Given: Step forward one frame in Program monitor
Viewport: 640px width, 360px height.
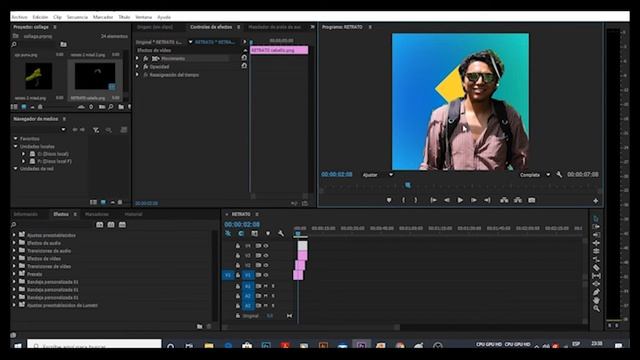Looking at the screenshot, I should tap(474, 200).
